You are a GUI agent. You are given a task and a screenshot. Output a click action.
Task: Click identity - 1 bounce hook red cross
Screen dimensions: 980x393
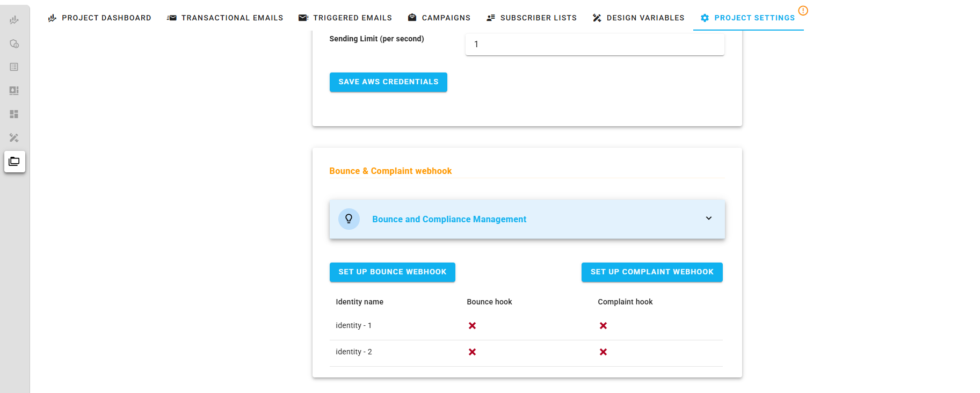coord(472,326)
